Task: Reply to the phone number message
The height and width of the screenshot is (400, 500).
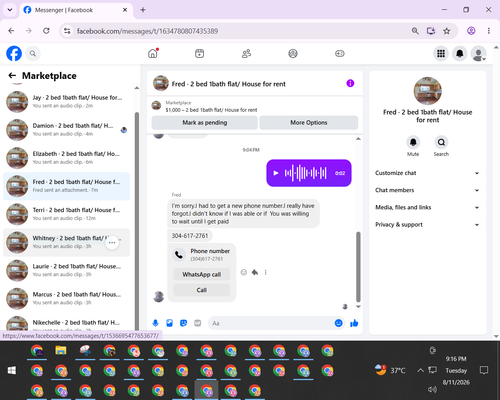Action: tap(255, 272)
